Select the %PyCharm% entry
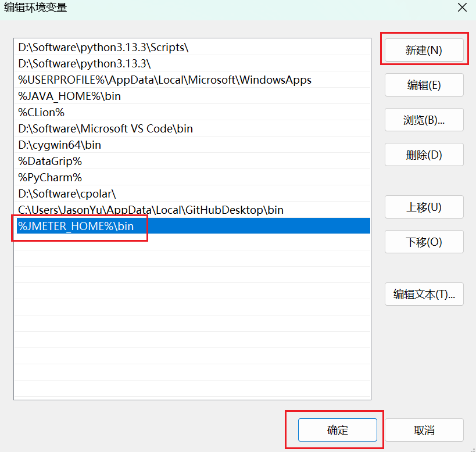The width and height of the screenshot is (476, 452). 192,177
